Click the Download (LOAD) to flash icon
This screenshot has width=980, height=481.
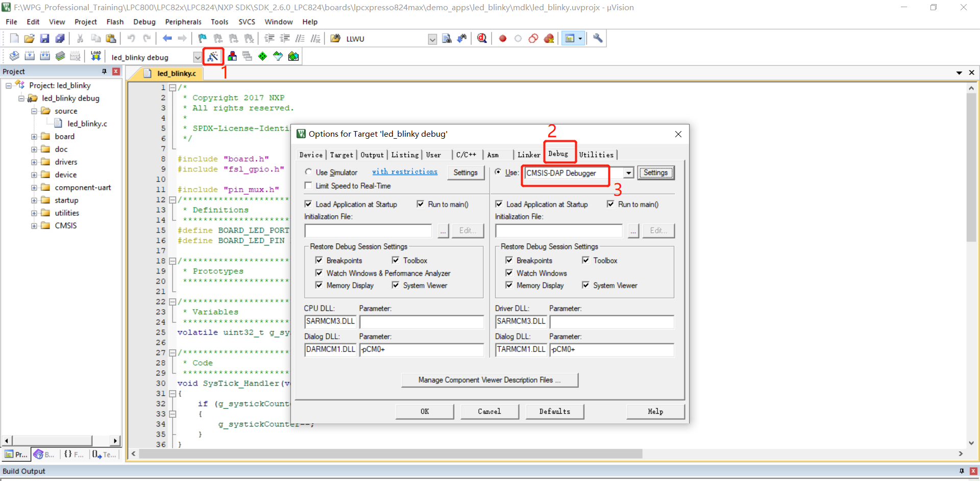(95, 56)
